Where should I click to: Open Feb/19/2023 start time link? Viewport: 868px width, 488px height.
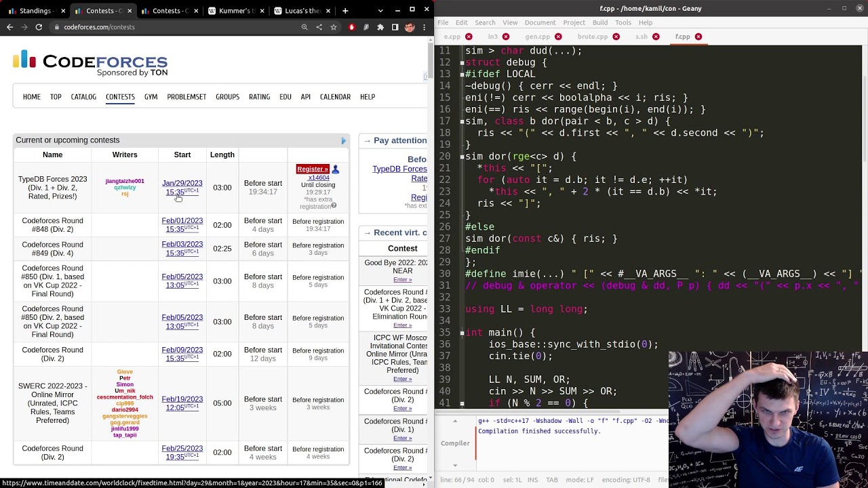click(x=182, y=403)
